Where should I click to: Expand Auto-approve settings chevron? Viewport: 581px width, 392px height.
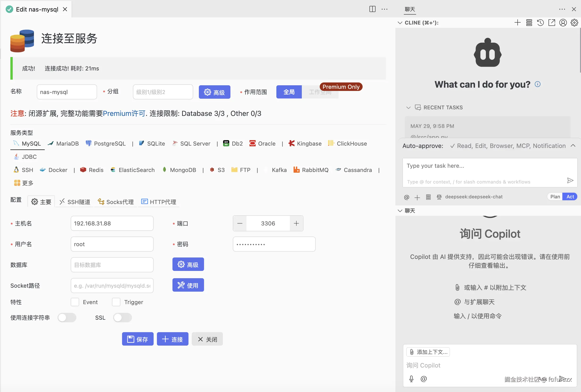pyautogui.click(x=573, y=146)
